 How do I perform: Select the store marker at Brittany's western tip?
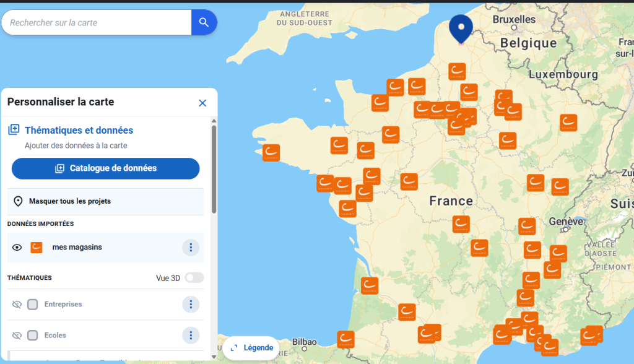(271, 153)
